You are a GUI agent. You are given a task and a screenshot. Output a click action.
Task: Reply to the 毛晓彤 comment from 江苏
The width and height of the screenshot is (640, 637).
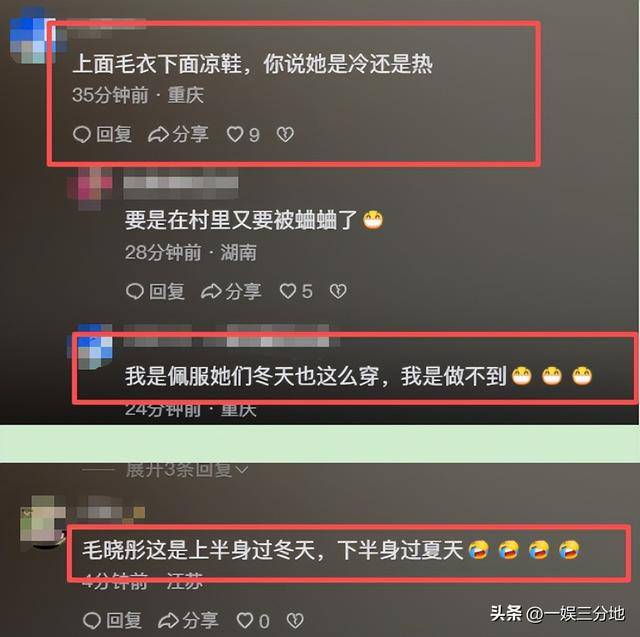[x=112, y=621]
